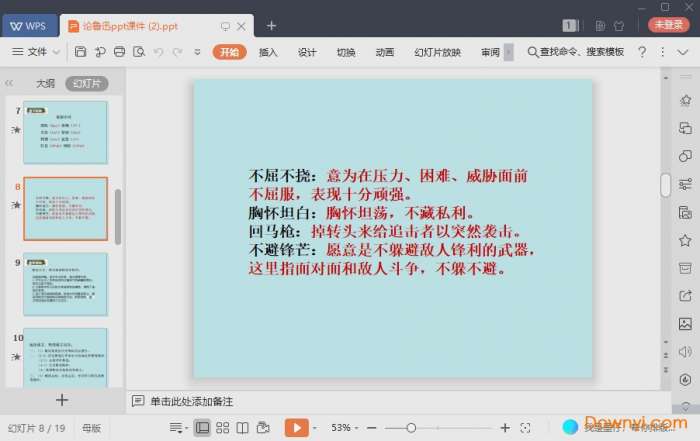This screenshot has height=441, width=700.
Task: Start slideshow with the orange play button
Action: tap(297, 428)
